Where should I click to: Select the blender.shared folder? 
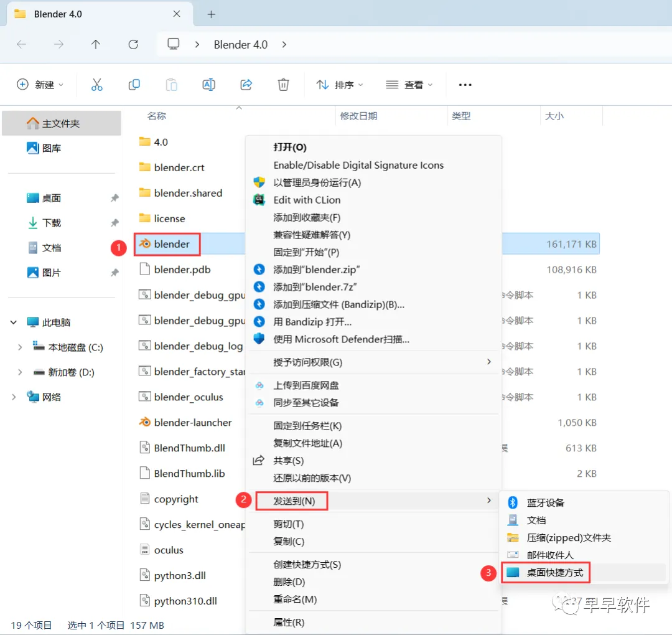coord(181,193)
